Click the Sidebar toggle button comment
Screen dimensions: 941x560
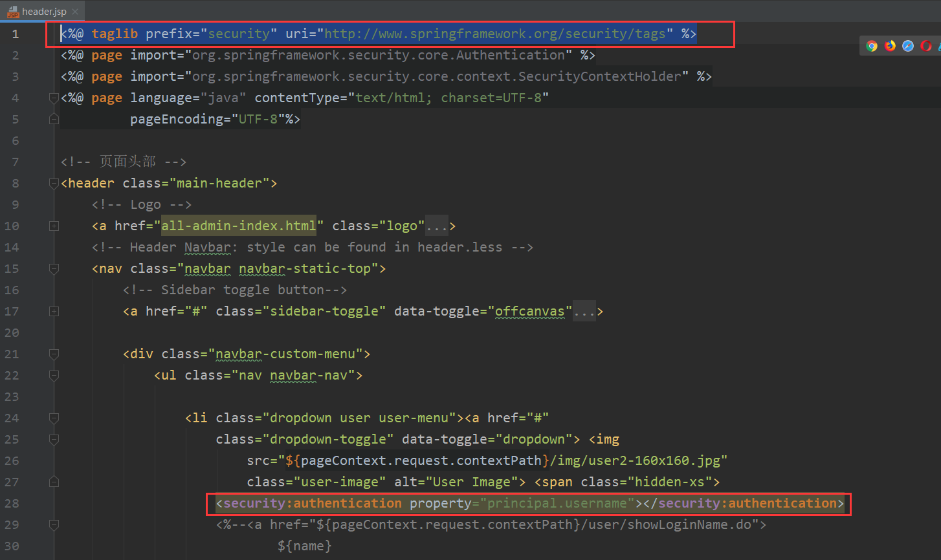(x=235, y=290)
